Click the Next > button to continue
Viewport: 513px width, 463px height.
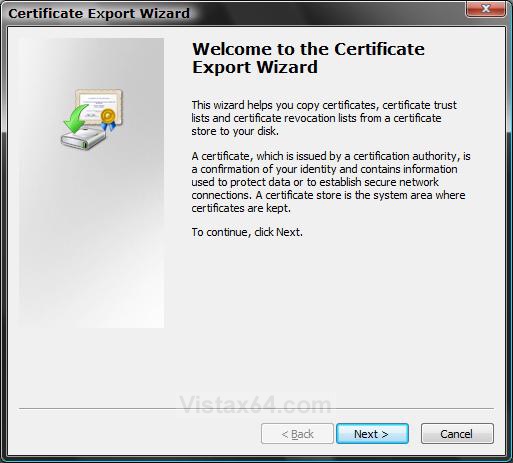[372, 434]
